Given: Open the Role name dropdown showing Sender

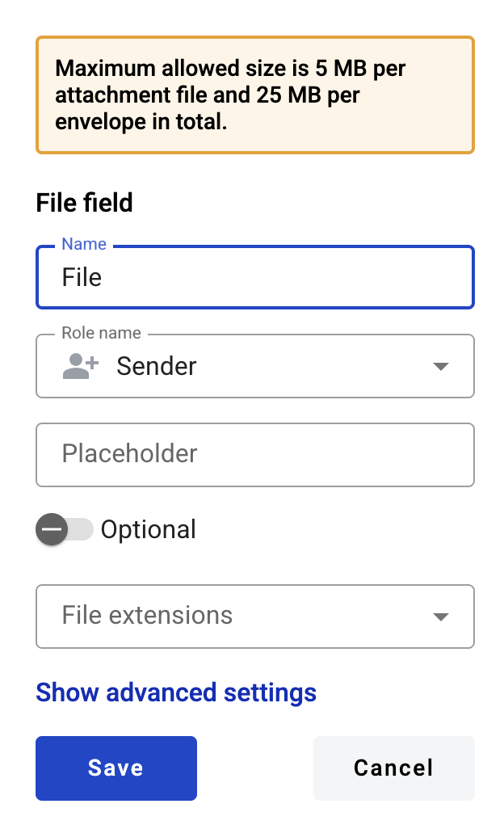Looking at the screenshot, I should pyautogui.click(x=255, y=366).
